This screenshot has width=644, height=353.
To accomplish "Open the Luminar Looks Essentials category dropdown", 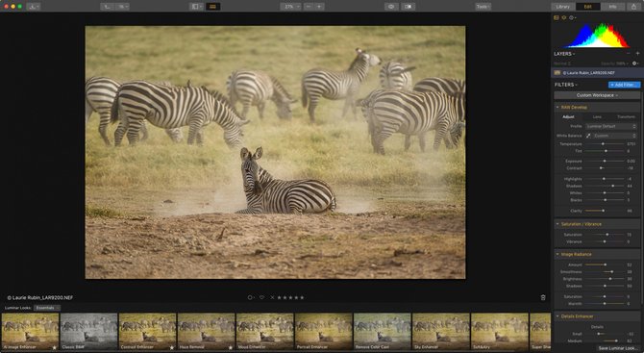I will click(47, 308).
